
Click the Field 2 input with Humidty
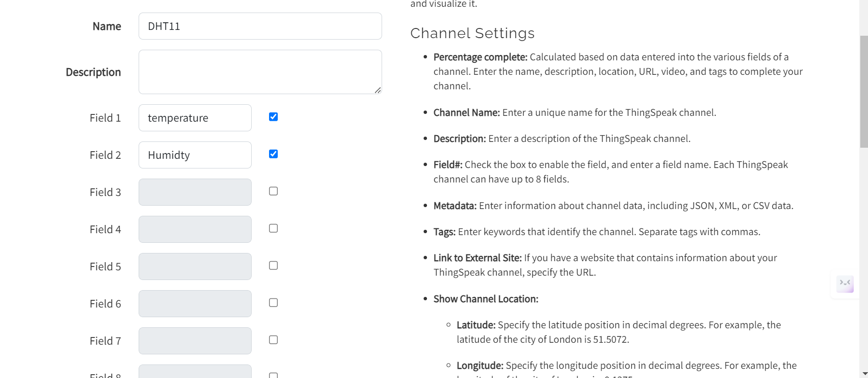tap(195, 155)
